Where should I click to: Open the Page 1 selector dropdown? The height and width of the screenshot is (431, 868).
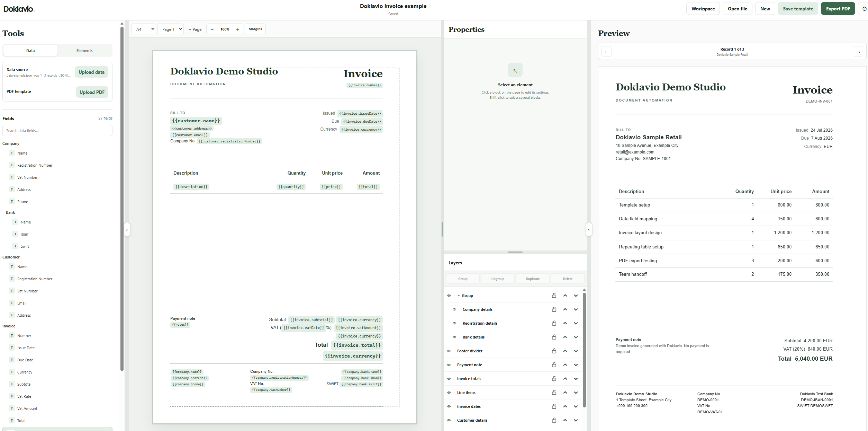(171, 29)
